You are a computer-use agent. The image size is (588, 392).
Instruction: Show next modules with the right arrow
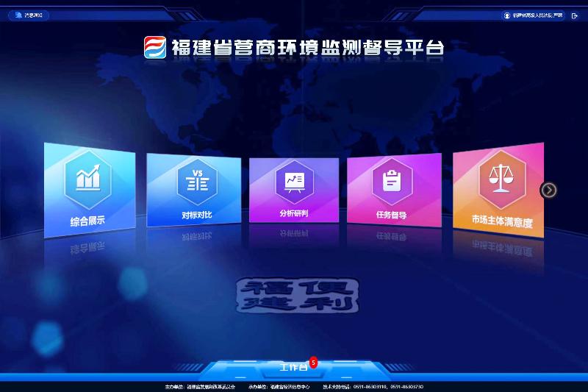tap(548, 190)
